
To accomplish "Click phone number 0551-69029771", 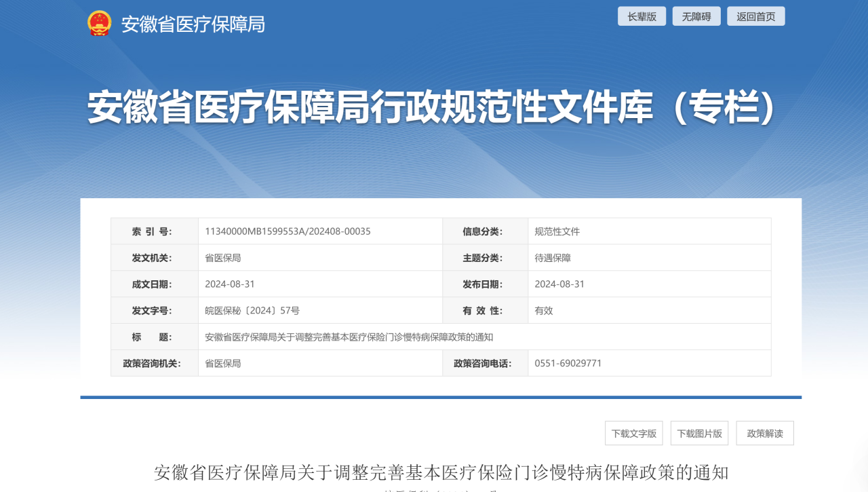I will (568, 364).
